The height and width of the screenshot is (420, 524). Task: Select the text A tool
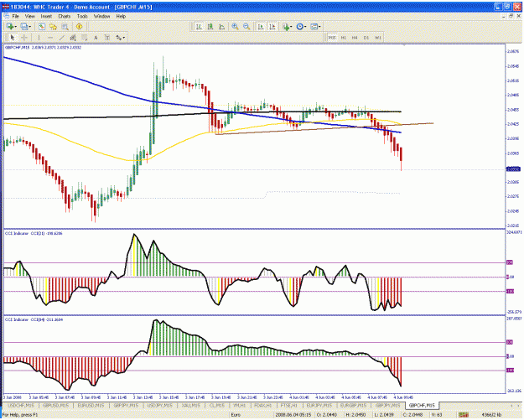click(96, 38)
